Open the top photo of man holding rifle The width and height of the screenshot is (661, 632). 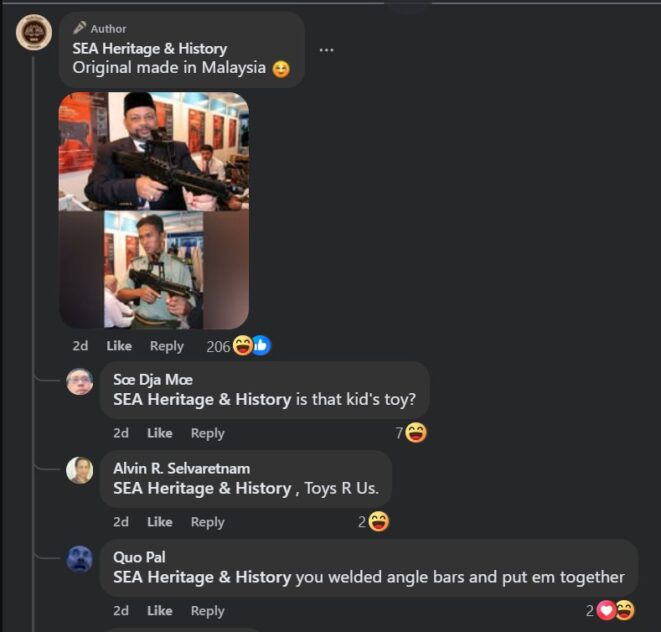pos(153,151)
